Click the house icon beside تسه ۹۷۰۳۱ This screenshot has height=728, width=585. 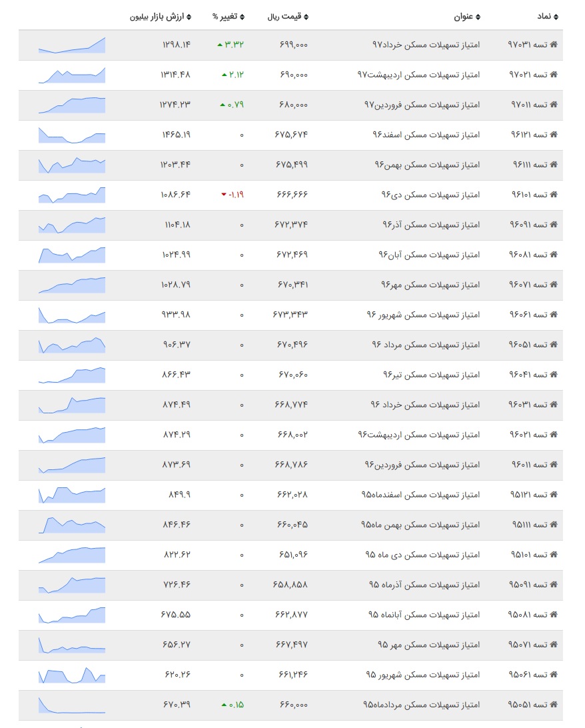tap(554, 45)
